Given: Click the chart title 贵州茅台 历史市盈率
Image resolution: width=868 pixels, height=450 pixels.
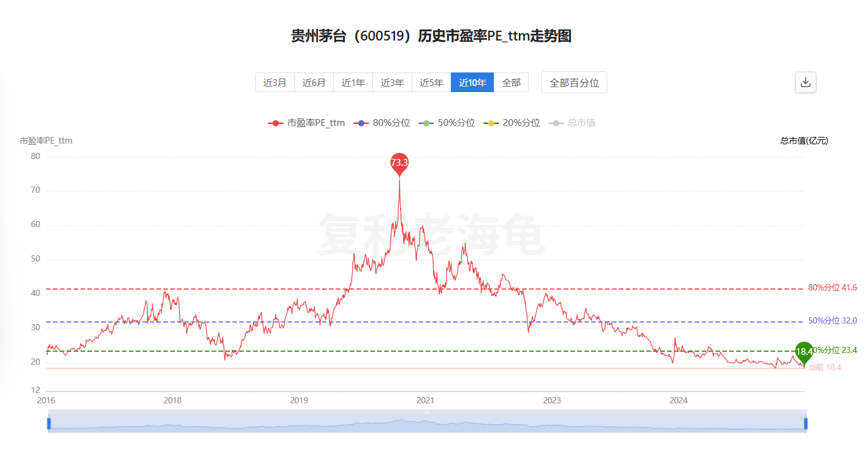Looking at the screenshot, I should coord(431,36).
